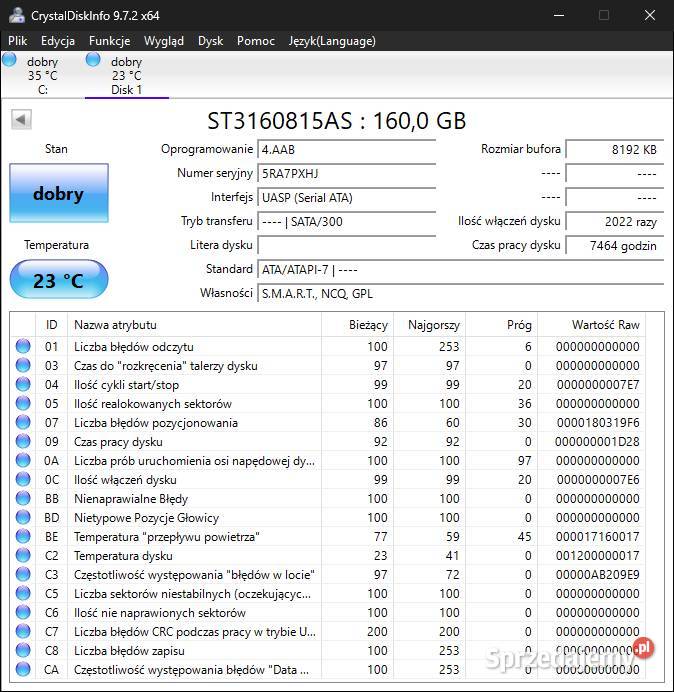The image size is (674, 692).
Task: Open the Plik menu
Action: point(18,41)
